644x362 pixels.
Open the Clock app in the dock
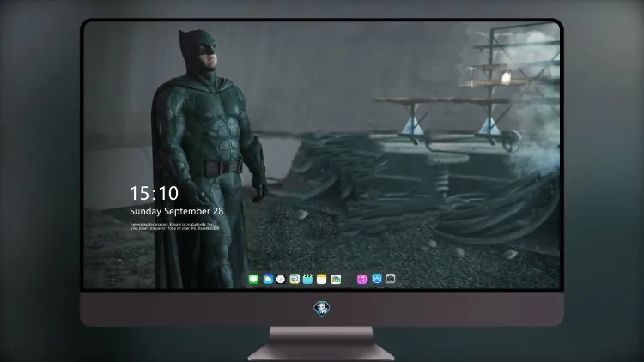(x=281, y=279)
